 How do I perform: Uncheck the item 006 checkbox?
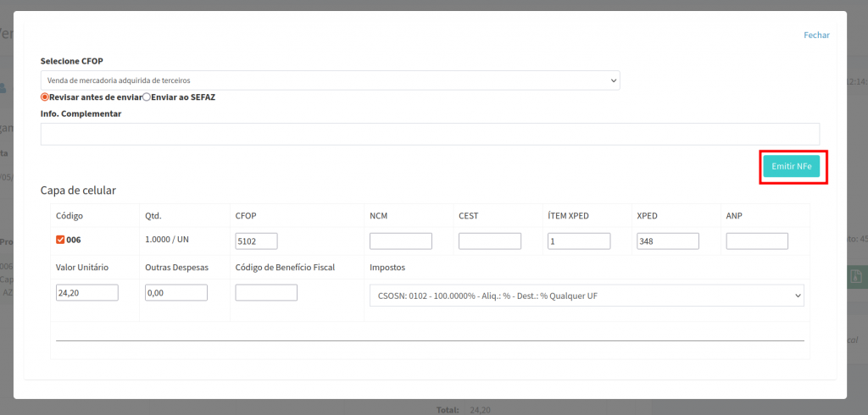tap(60, 240)
